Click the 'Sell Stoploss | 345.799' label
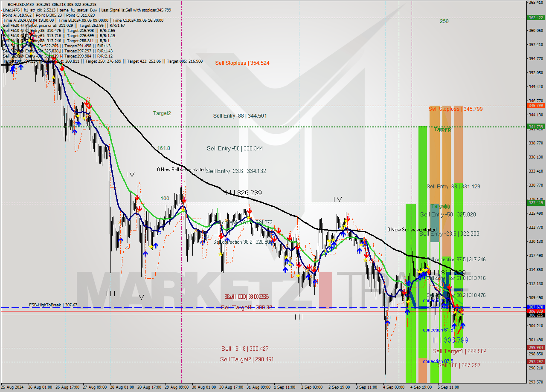 456,109
